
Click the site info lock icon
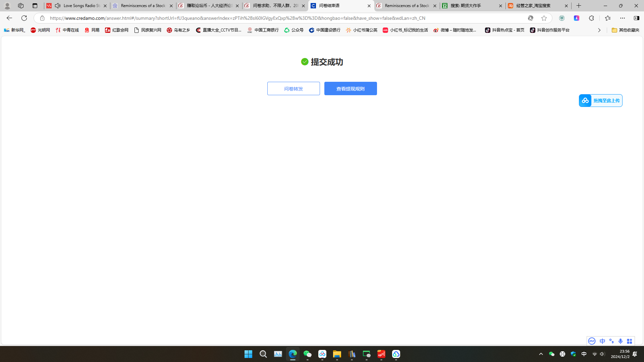42,18
